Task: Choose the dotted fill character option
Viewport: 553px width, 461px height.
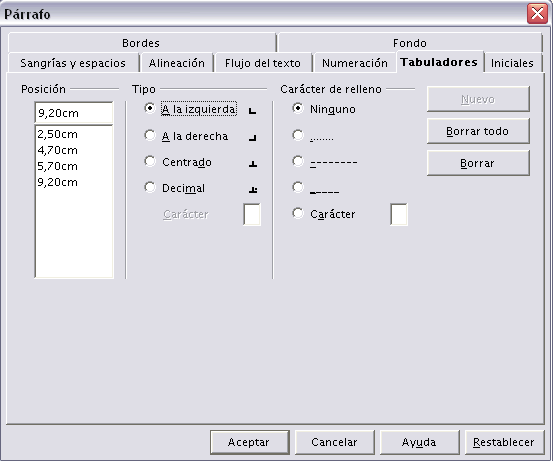Action: coord(298,136)
